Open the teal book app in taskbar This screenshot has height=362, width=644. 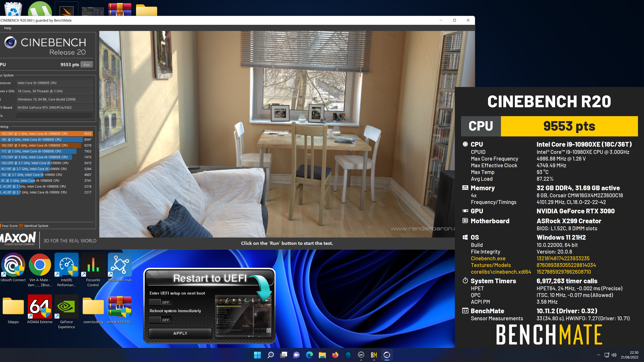click(348, 355)
